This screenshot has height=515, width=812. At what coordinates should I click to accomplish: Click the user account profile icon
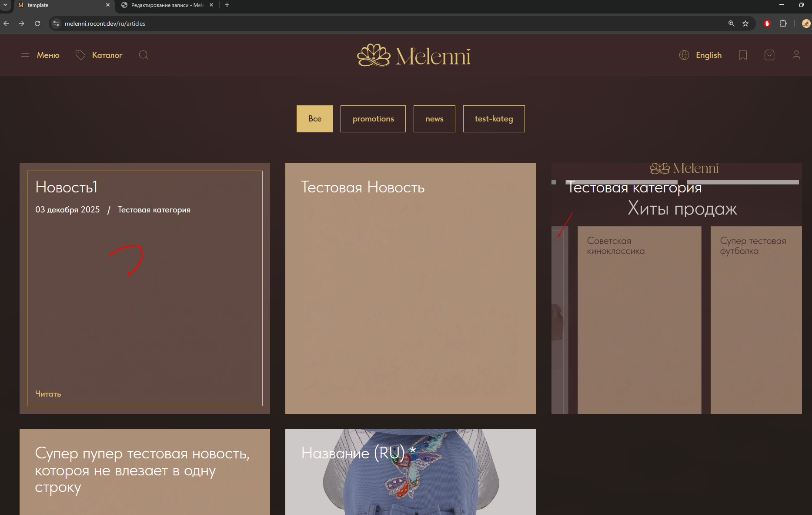(x=796, y=55)
